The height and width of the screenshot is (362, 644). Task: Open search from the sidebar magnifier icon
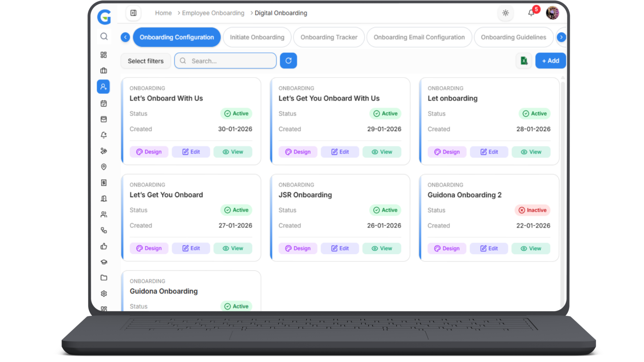(104, 37)
